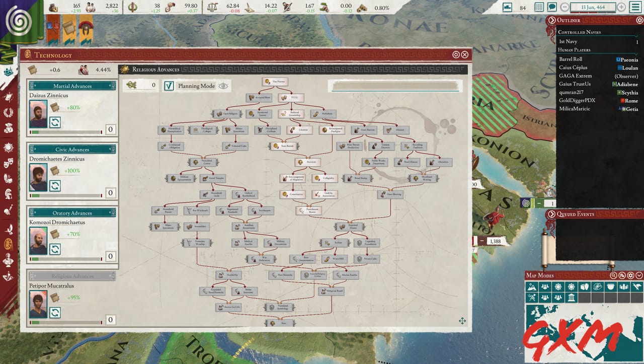
Task: Expand the Queued Events panel arrow
Action: (552, 214)
